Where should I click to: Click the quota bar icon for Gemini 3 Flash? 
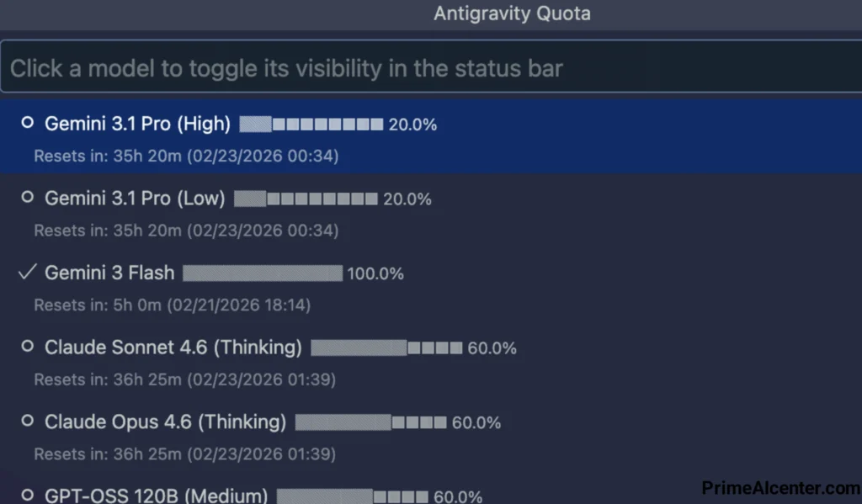[x=262, y=273]
